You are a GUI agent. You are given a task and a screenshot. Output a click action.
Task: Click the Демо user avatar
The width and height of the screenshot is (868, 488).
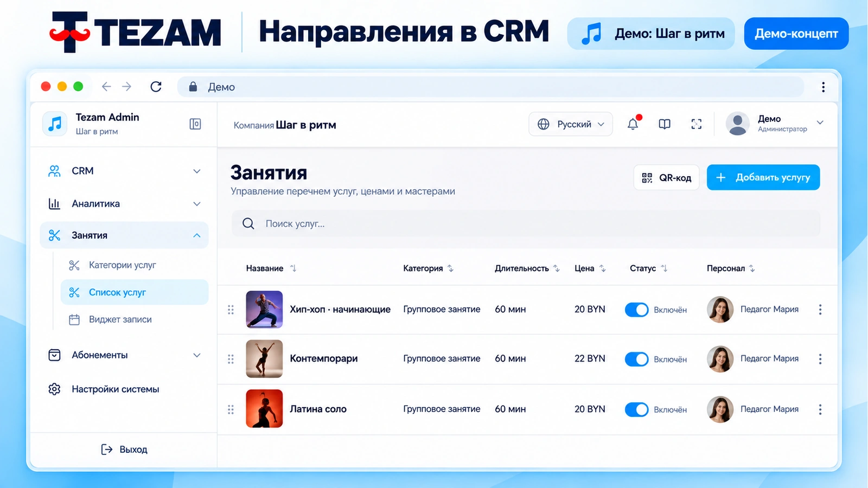738,124
